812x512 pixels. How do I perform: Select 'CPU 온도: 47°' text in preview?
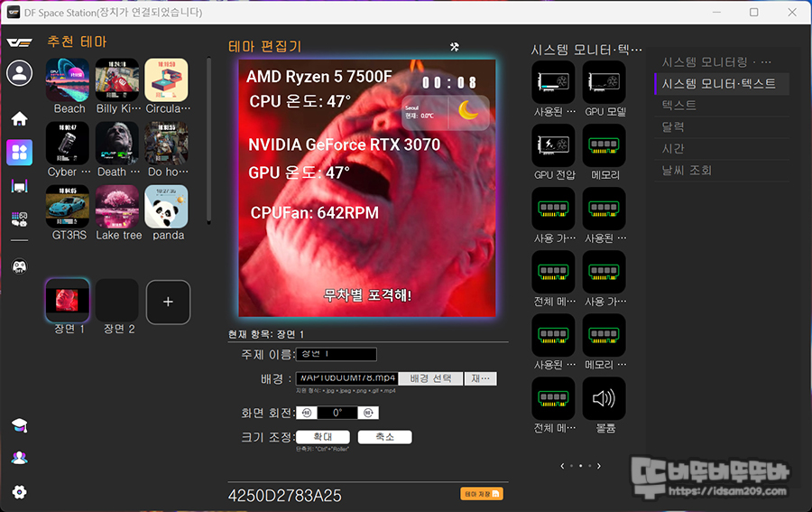coord(300,101)
